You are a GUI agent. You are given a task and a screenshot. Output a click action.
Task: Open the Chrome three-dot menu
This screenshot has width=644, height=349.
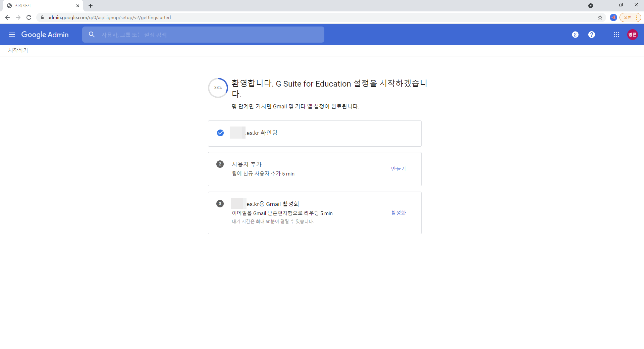(x=637, y=17)
